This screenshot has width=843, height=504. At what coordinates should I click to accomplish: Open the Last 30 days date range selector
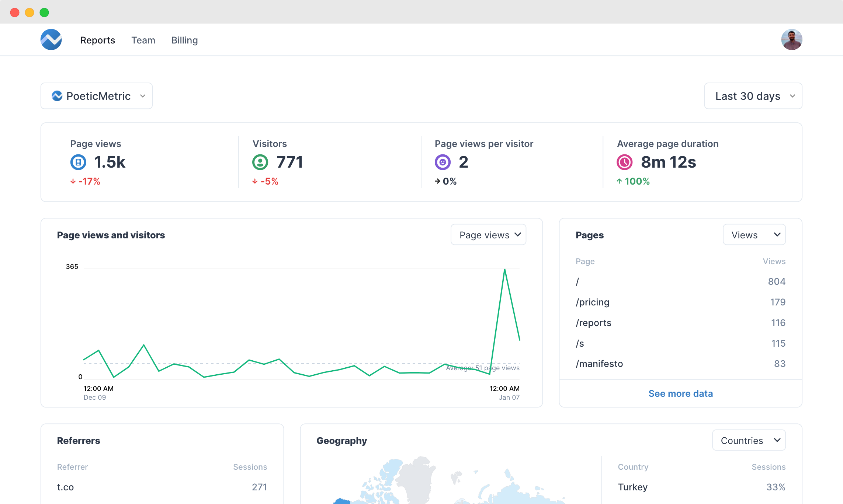[753, 96]
